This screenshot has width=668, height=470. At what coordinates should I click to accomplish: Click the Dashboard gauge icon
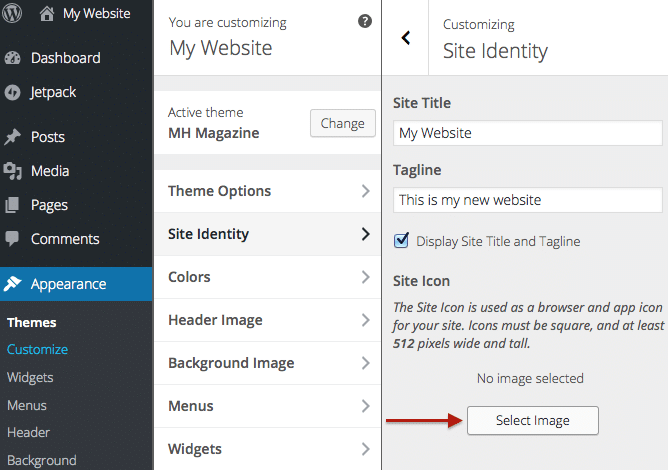pyautogui.click(x=12, y=58)
